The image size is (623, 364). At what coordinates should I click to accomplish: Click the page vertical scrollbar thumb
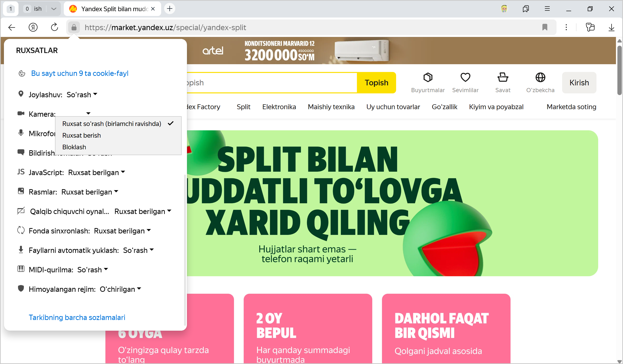(619, 70)
